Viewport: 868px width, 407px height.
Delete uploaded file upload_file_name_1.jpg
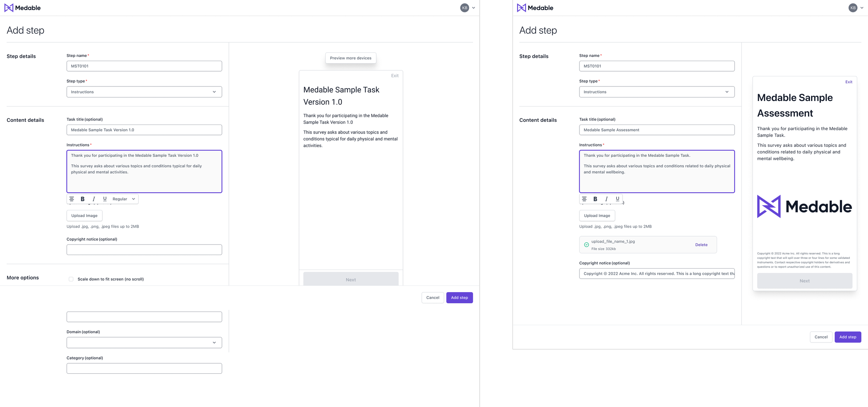coord(701,245)
